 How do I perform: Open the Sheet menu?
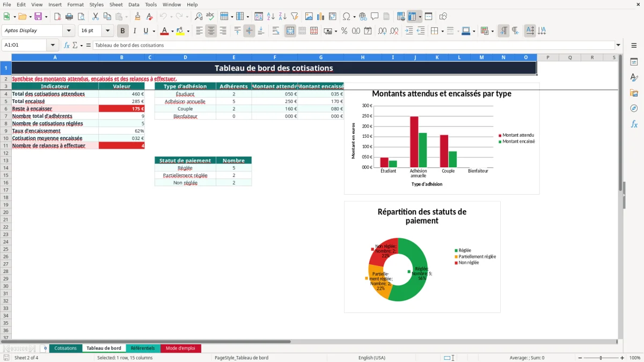coord(116,4)
